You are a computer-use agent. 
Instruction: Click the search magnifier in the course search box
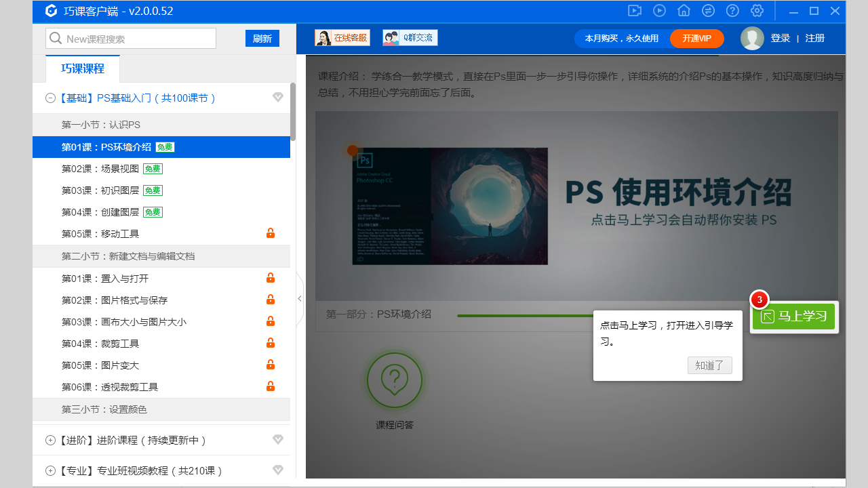point(56,39)
